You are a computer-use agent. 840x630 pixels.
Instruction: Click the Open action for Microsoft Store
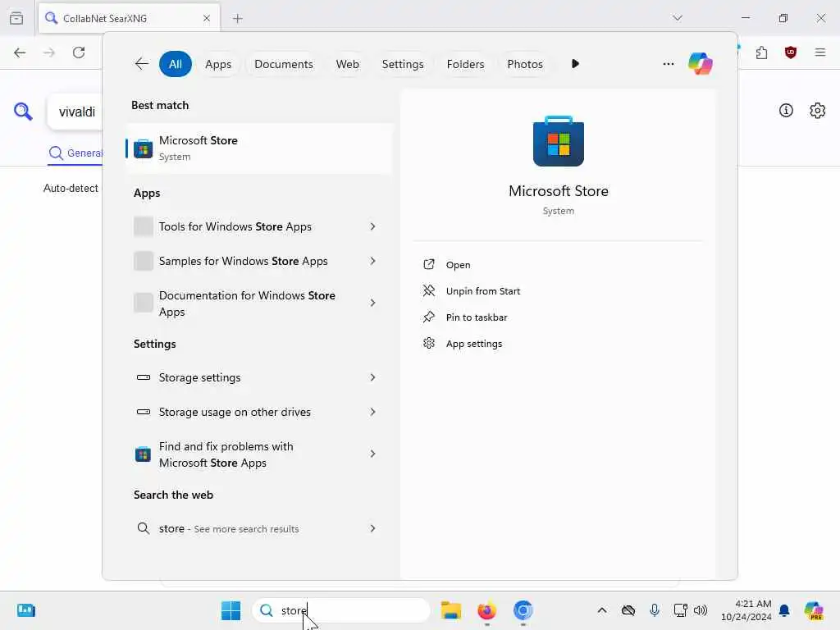458,265
